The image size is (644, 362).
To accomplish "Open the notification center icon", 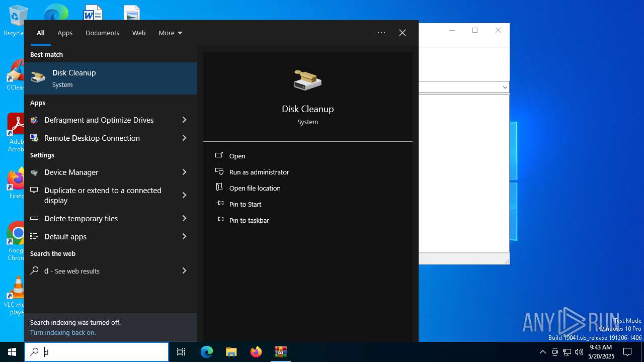I will click(x=627, y=352).
